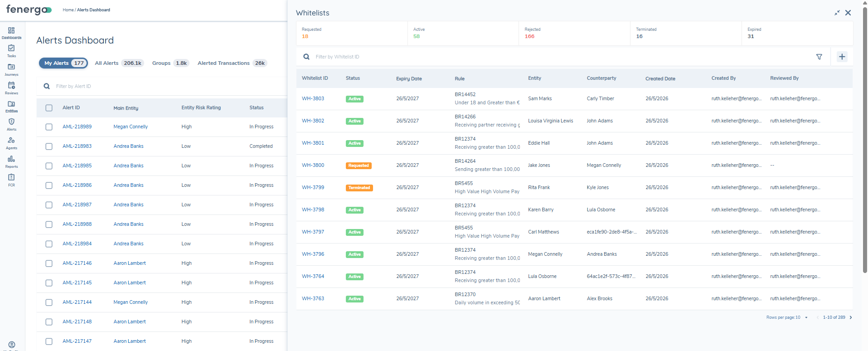Check the box for AML-217146
Screen dimensions: 868x351
[49, 263]
